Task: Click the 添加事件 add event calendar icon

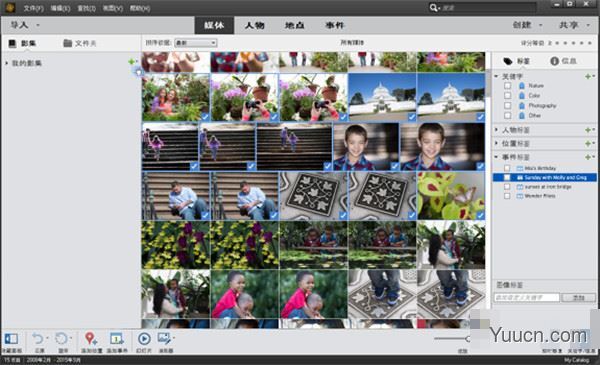Action: pyautogui.click(x=116, y=339)
